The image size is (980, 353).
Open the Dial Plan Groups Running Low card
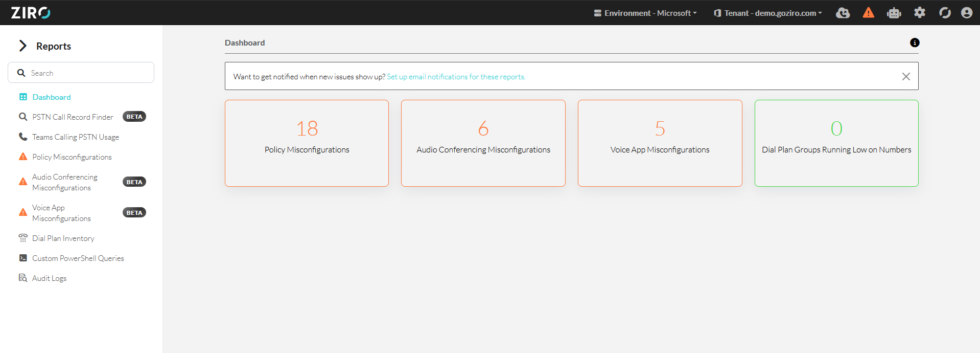click(x=836, y=143)
